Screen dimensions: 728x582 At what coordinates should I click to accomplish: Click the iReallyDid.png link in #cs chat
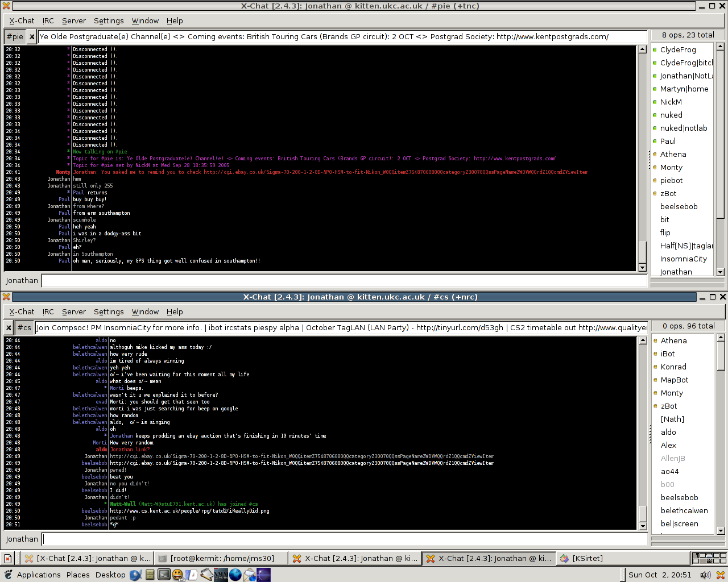[189, 511]
